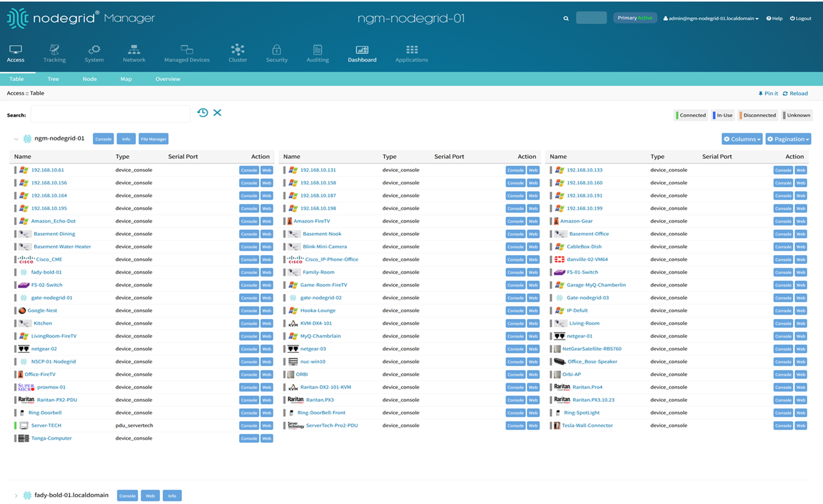Click the Reload link
Screen dimensions: 823x504
click(795, 93)
